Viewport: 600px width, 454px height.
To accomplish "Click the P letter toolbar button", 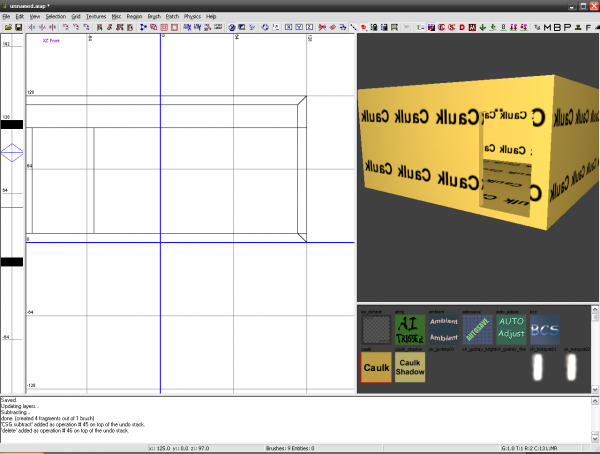I will pos(567,27).
